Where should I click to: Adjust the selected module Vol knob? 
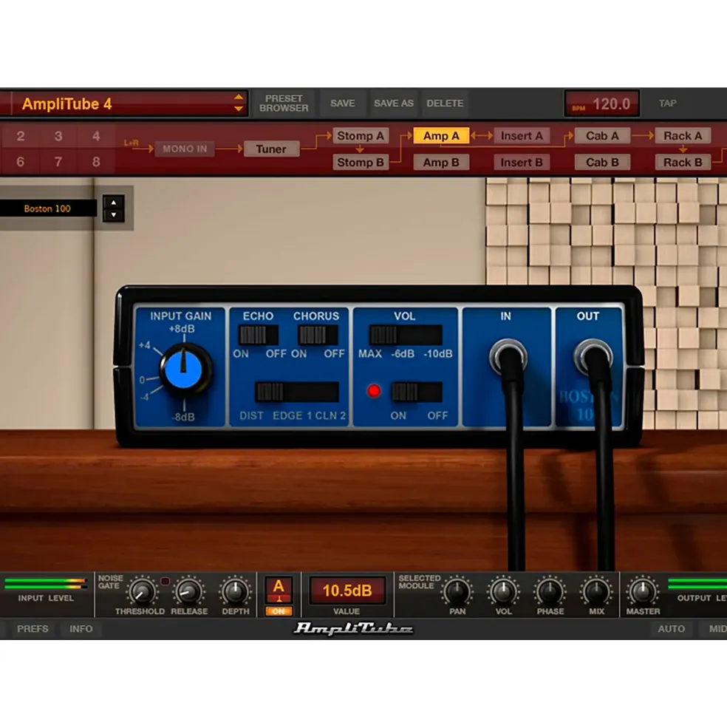(x=503, y=591)
